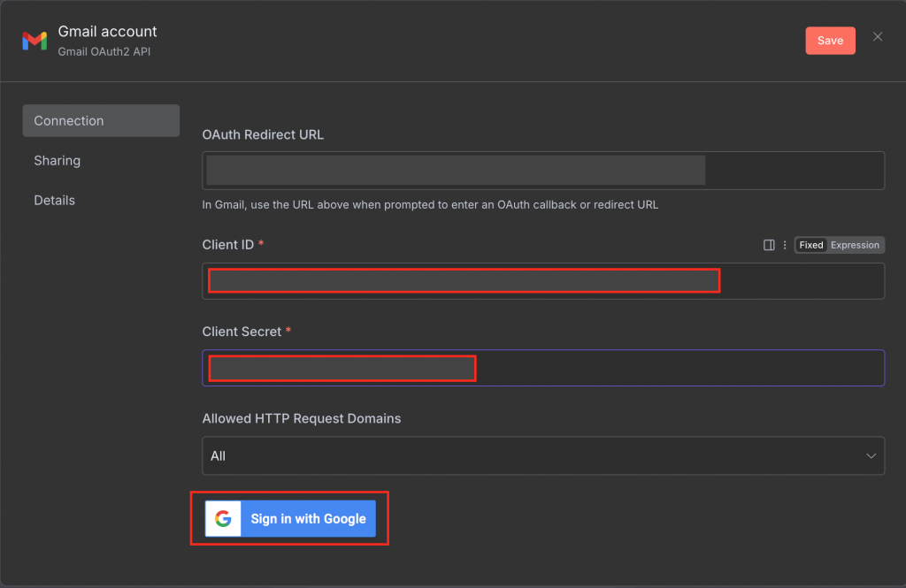Focus the Client Secret input field
The width and height of the screenshot is (906, 588).
click(x=543, y=368)
